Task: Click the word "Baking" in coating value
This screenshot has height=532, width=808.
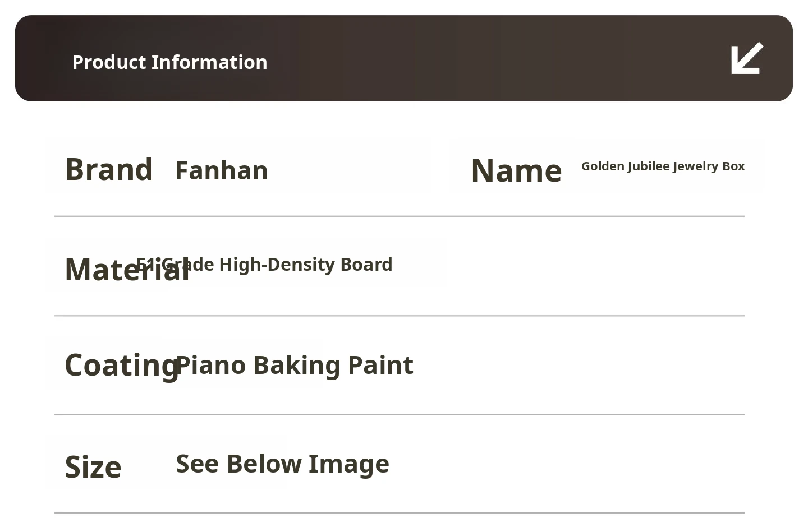Action: point(297,366)
